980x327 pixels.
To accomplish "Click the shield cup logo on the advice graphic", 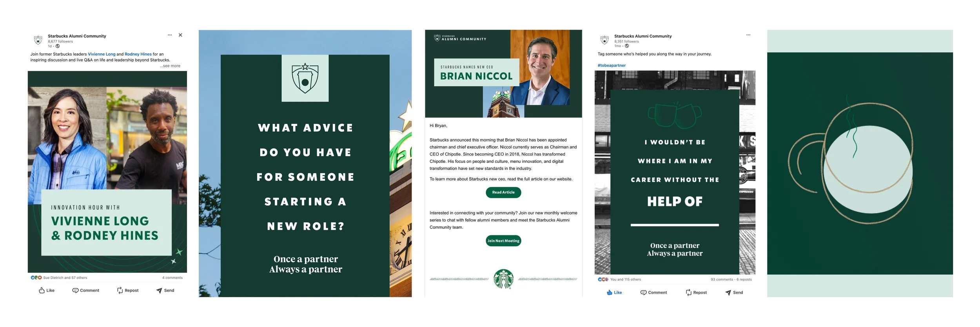I will click(305, 78).
